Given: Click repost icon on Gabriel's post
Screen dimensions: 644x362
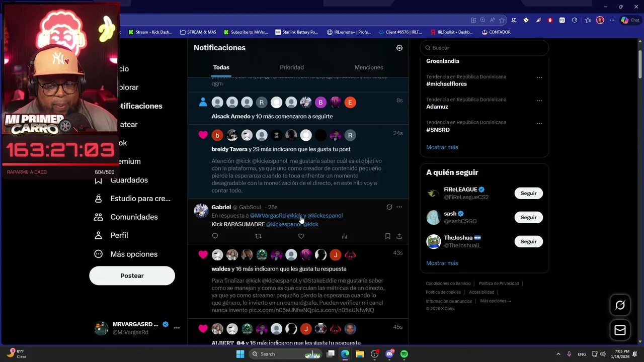Looking at the screenshot, I should (259, 236).
